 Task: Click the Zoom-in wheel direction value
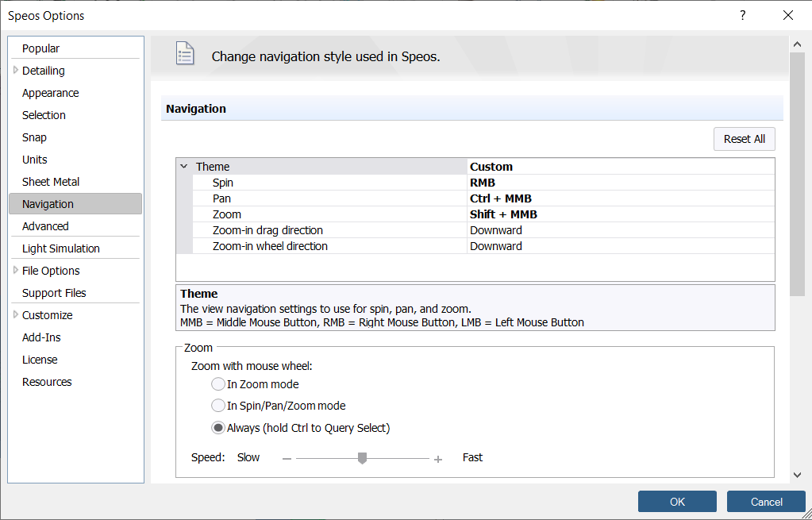pos(621,246)
